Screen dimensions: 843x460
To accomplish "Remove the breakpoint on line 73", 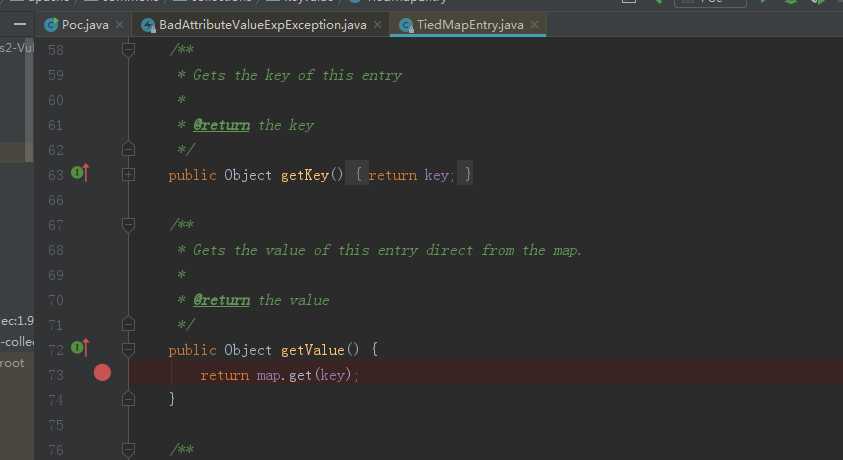I will pyautogui.click(x=102, y=373).
